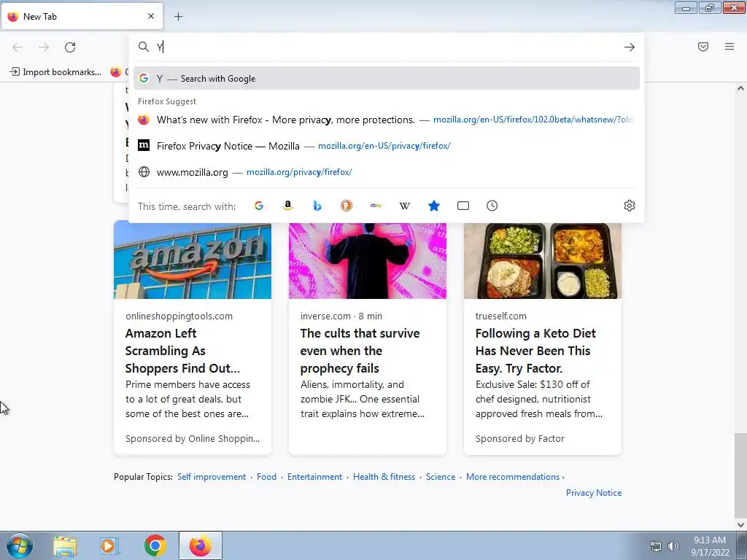Search this time with Bing icon
The height and width of the screenshot is (560, 747).
pyautogui.click(x=317, y=206)
